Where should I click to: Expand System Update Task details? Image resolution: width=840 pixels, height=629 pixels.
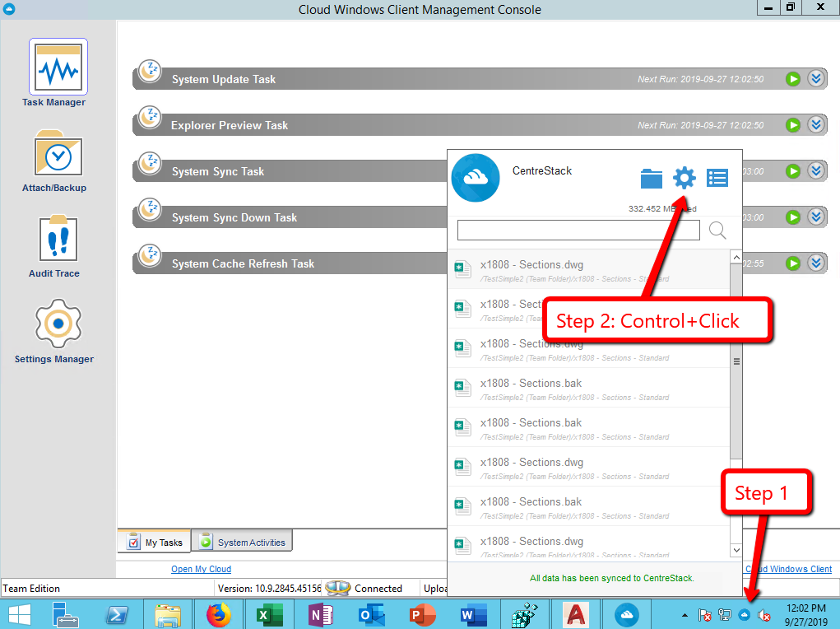tap(815, 78)
